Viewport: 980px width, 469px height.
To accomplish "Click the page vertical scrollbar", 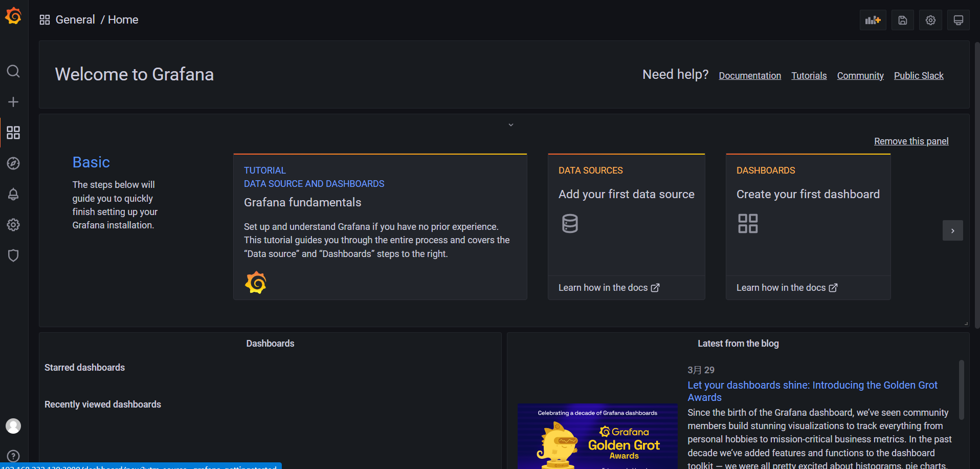I will [977, 184].
